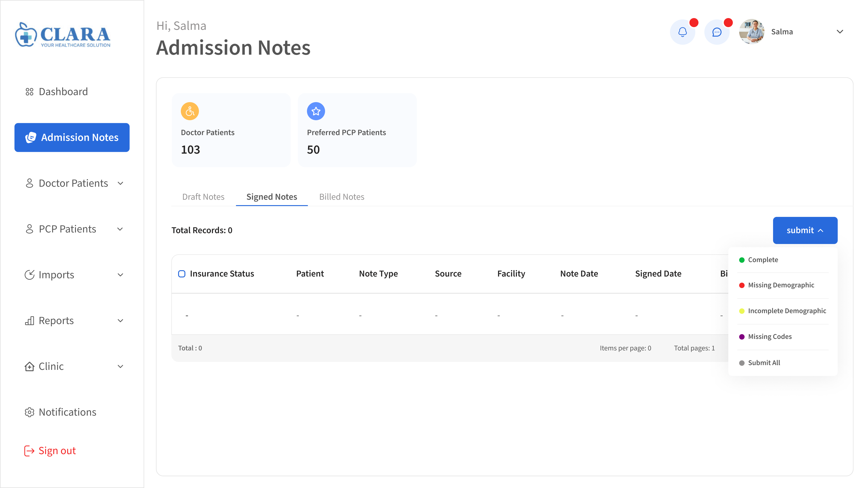The height and width of the screenshot is (488, 868).
Task: Click the Facility column header
Action: pos(511,274)
